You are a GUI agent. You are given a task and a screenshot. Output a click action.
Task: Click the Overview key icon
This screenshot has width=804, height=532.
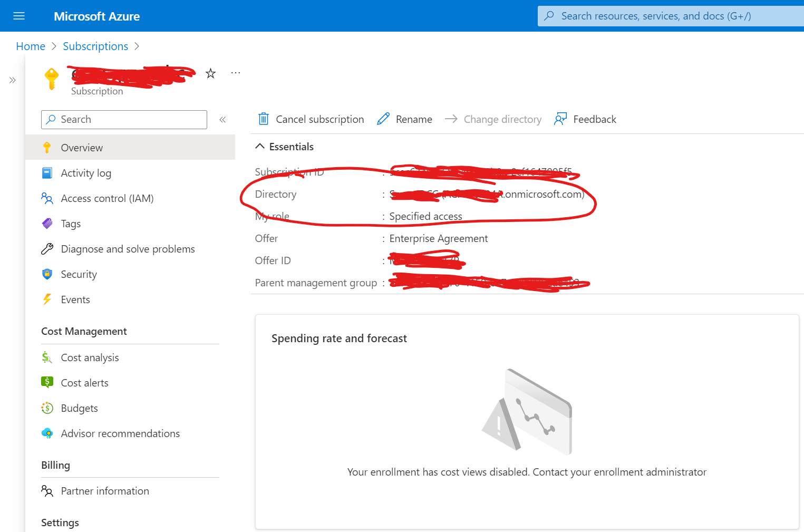click(x=47, y=148)
